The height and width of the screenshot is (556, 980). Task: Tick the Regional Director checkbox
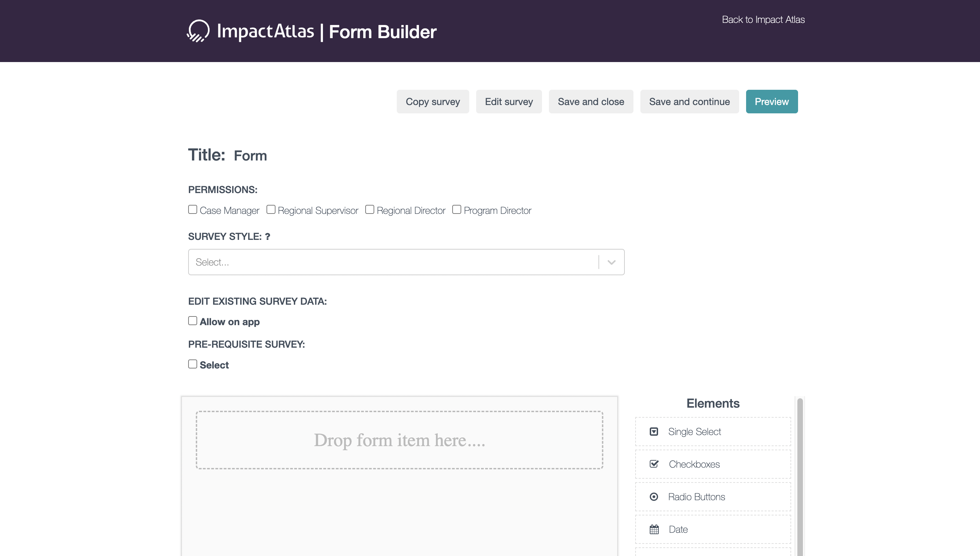pyautogui.click(x=369, y=210)
